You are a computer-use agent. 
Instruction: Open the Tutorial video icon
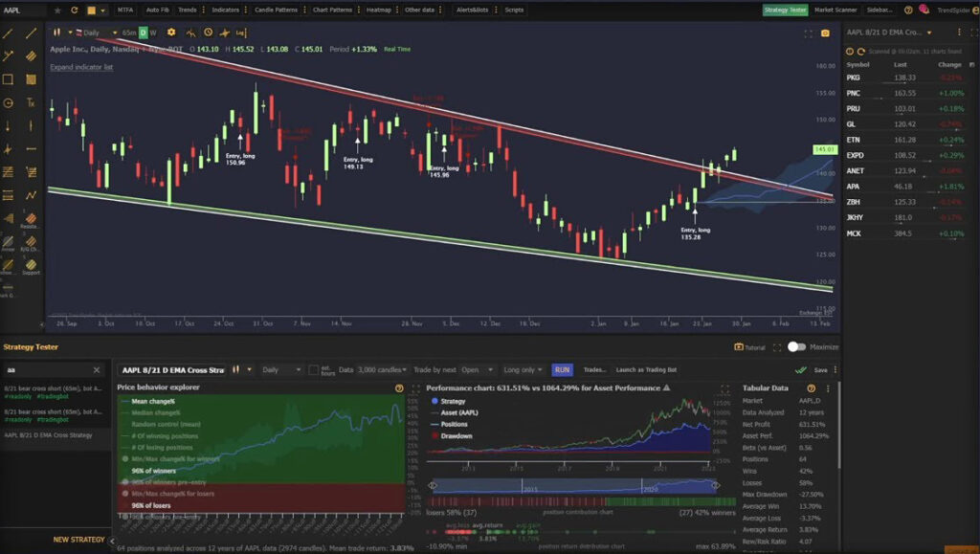coord(739,347)
